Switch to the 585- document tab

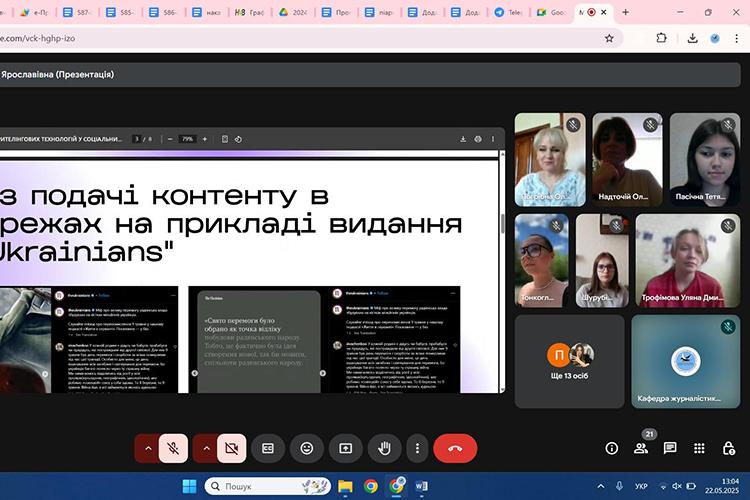click(120, 12)
